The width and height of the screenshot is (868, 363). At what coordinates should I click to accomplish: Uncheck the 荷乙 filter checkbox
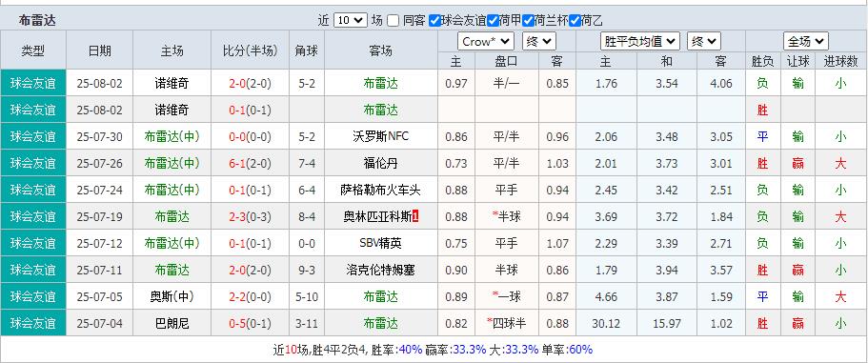point(575,21)
